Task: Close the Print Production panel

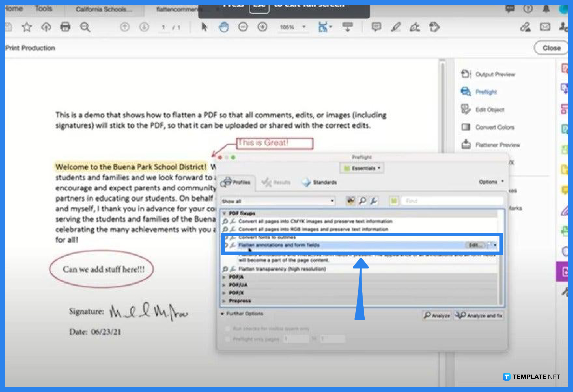Action: (x=550, y=48)
